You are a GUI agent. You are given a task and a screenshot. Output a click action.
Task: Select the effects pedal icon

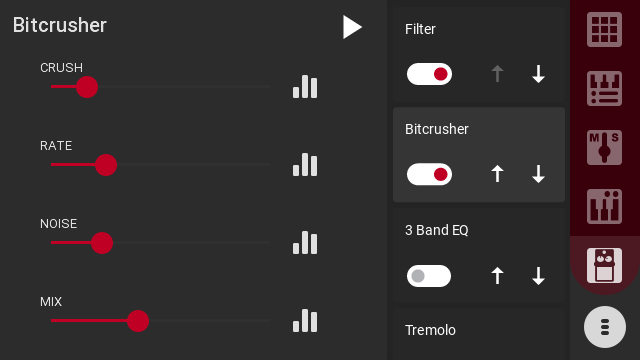(604, 265)
